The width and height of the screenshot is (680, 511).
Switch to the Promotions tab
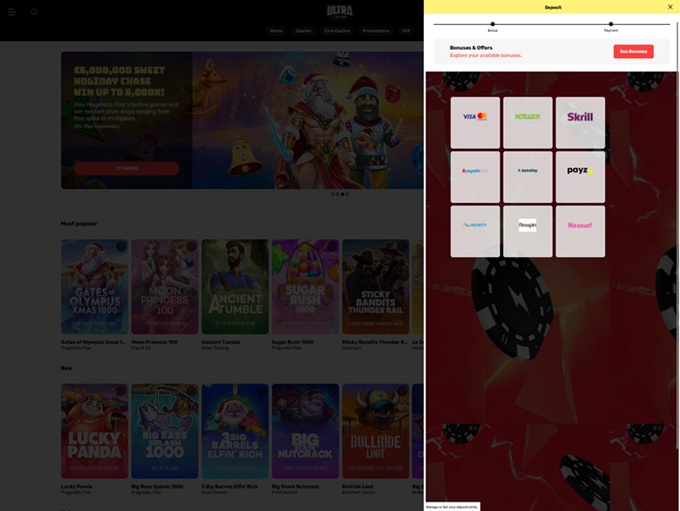pyautogui.click(x=376, y=31)
